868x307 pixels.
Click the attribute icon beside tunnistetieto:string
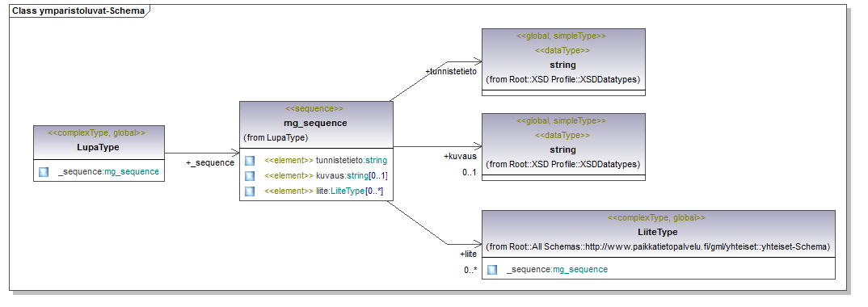pyautogui.click(x=250, y=161)
